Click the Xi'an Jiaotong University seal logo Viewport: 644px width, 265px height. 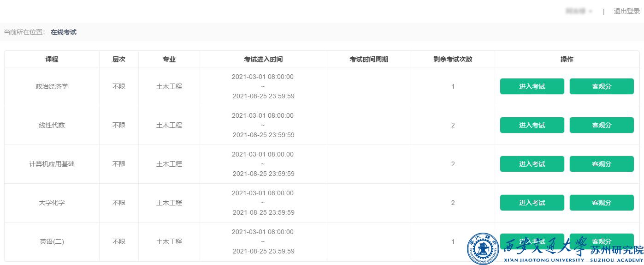483,249
